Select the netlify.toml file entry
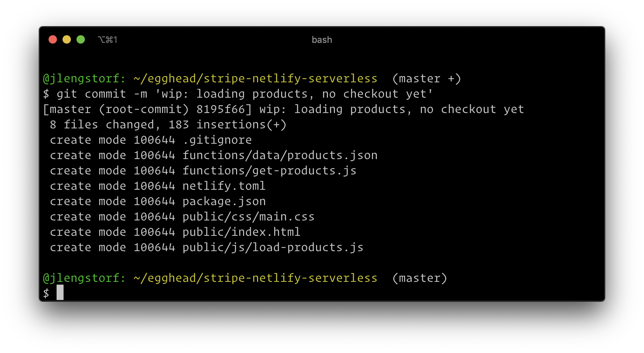This screenshot has height=353, width=644. [224, 186]
